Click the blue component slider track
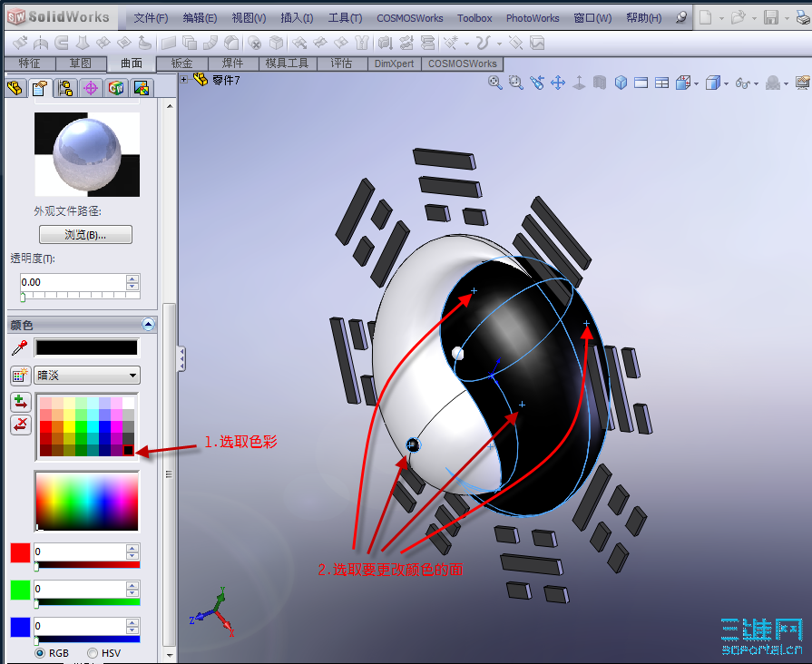The height and width of the screenshot is (664, 812). coord(87,639)
